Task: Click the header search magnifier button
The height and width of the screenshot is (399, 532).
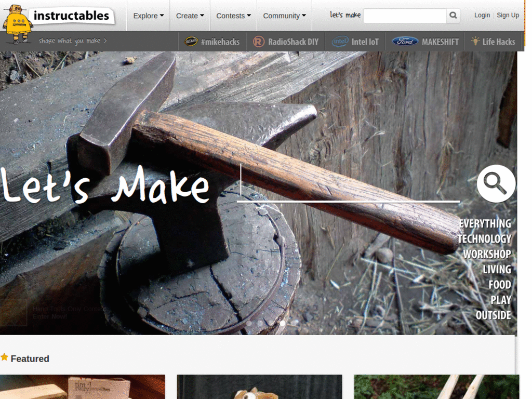Action: (x=453, y=16)
